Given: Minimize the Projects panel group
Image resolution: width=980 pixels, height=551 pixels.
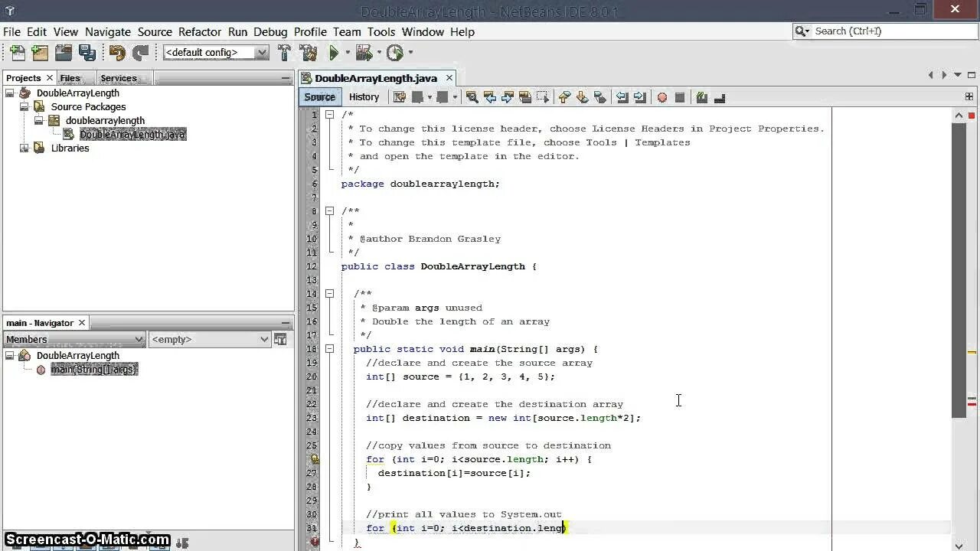Looking at the screenshot, I should click(286, 78).
